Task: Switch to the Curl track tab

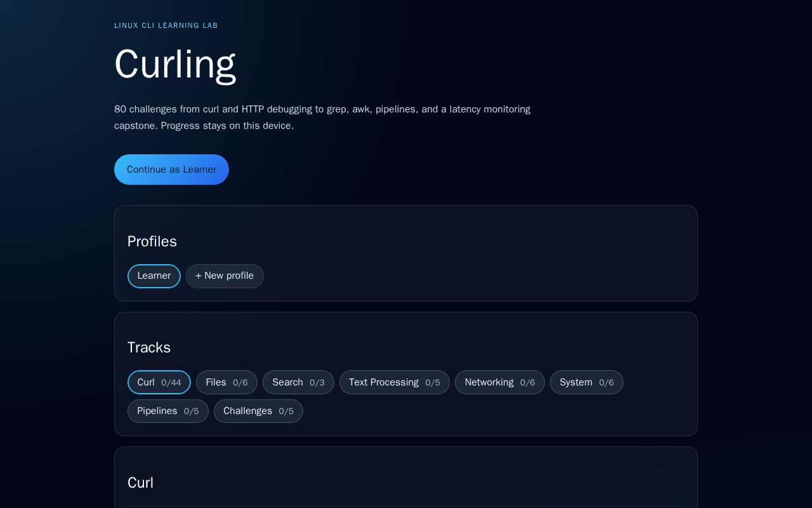Action: pyautogui.click(x=159, y=382)
